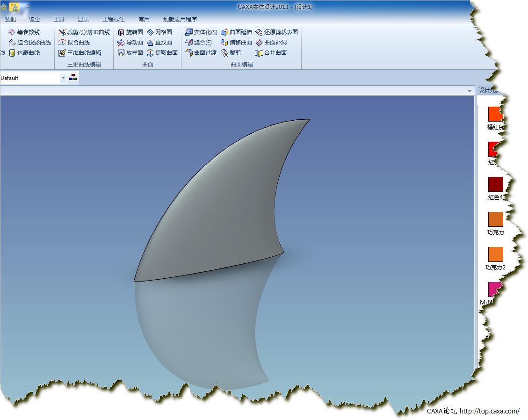528x420 pixels.
Task: Open the 曲面过渡 surface blend tool
Action: [201, 53]
